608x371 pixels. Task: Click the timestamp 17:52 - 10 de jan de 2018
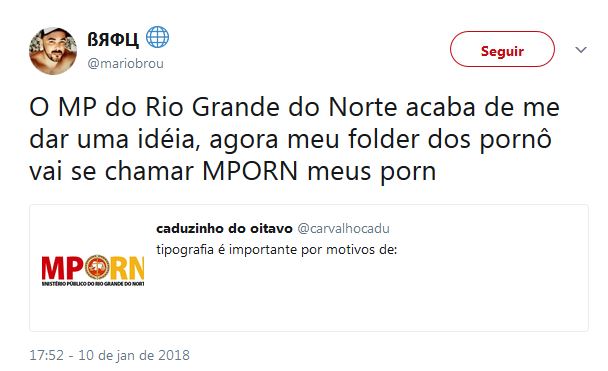[x=110, y=355]
